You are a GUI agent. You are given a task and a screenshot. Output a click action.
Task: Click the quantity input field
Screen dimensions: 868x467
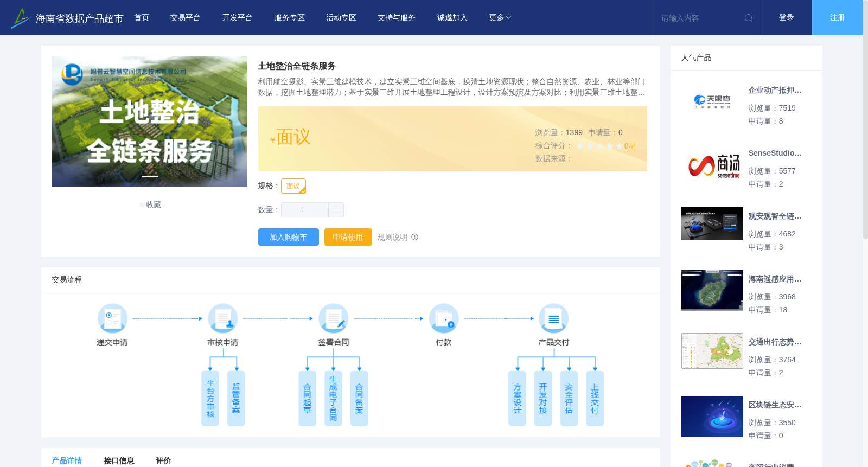point(305,210)
